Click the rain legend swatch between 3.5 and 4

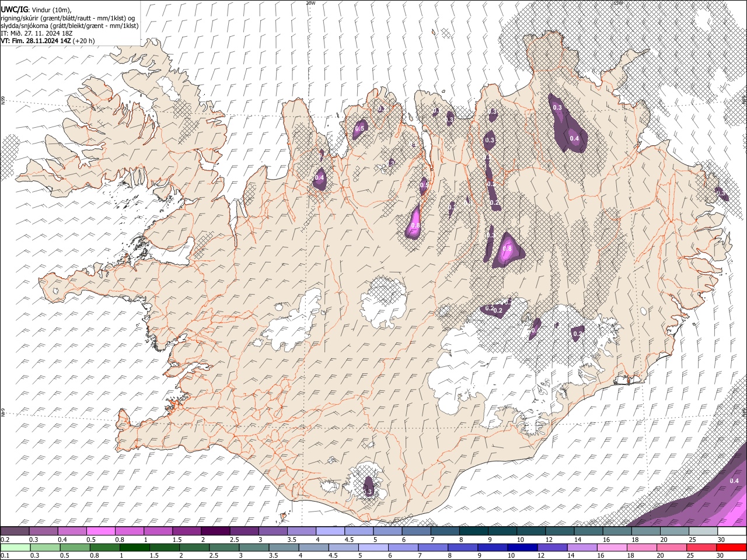tap(283, 548)
